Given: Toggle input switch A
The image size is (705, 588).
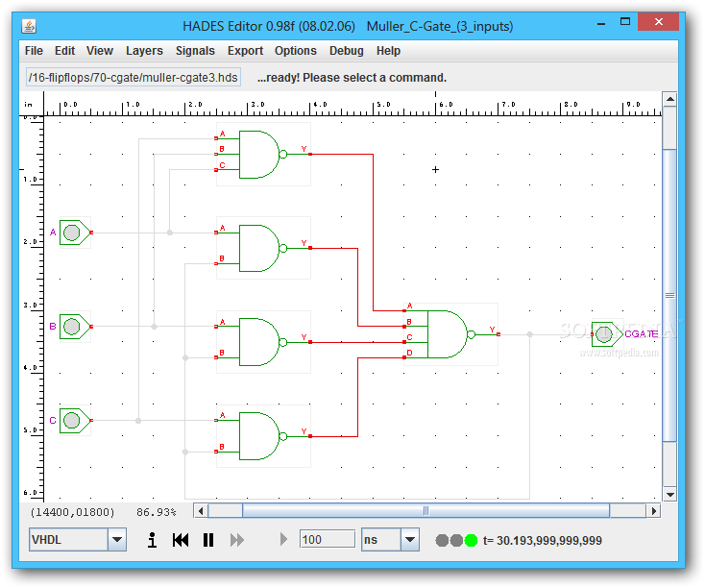Looking at the screenshot, I should 72,233.
